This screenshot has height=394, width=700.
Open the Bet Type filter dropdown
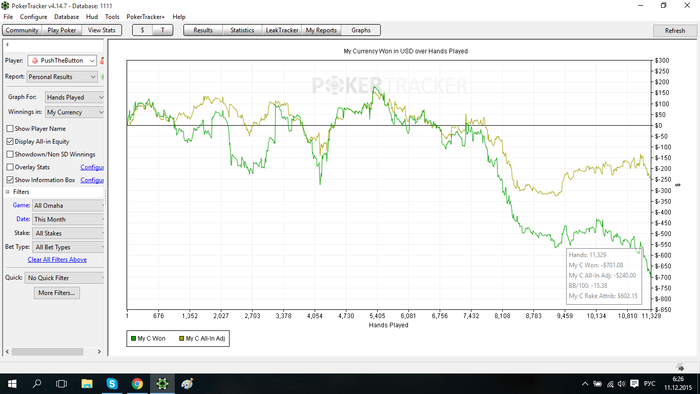(x=68, y=247)
